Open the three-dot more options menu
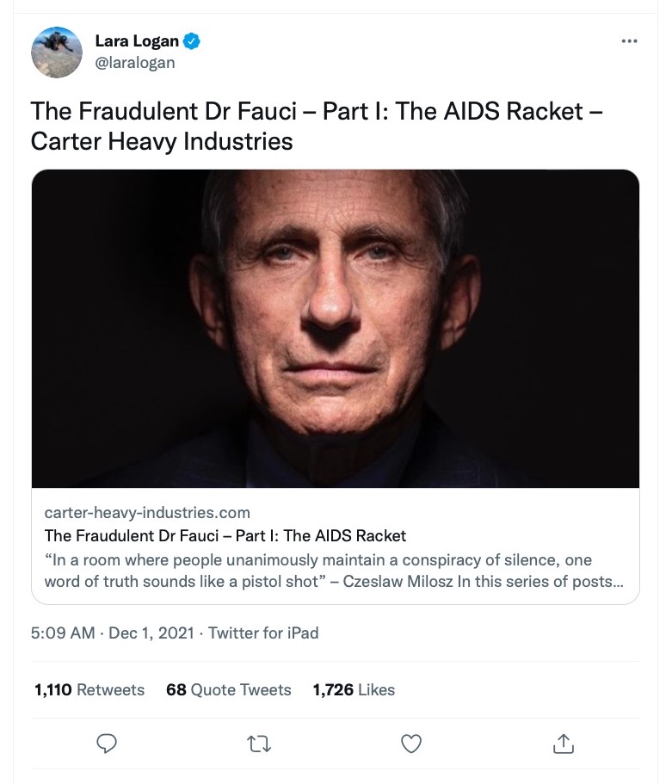Screen dimensions: 672x784 click(629, 41)
